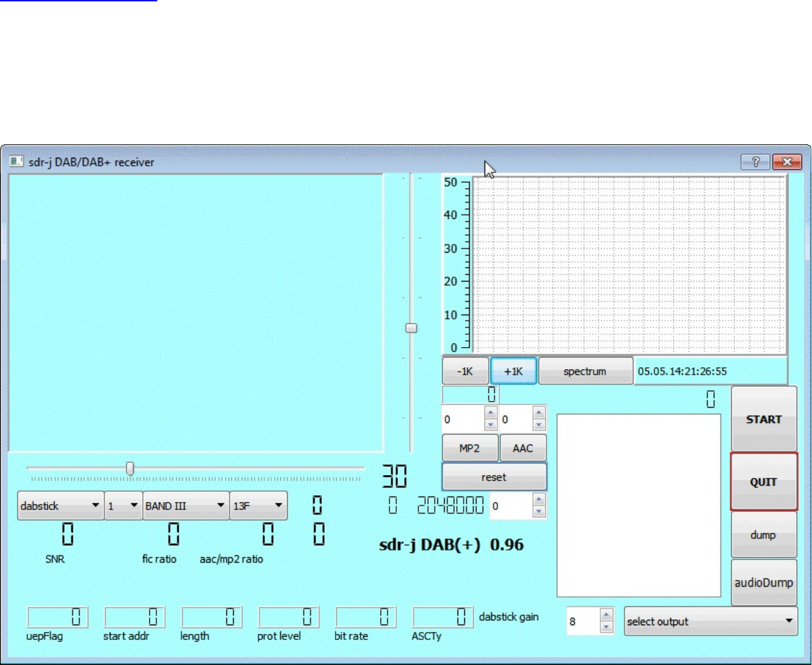Click the date-time display 05.05.14:21:26:55
The width and height of the screenshot is (812, 665).
tap(710, 371)
